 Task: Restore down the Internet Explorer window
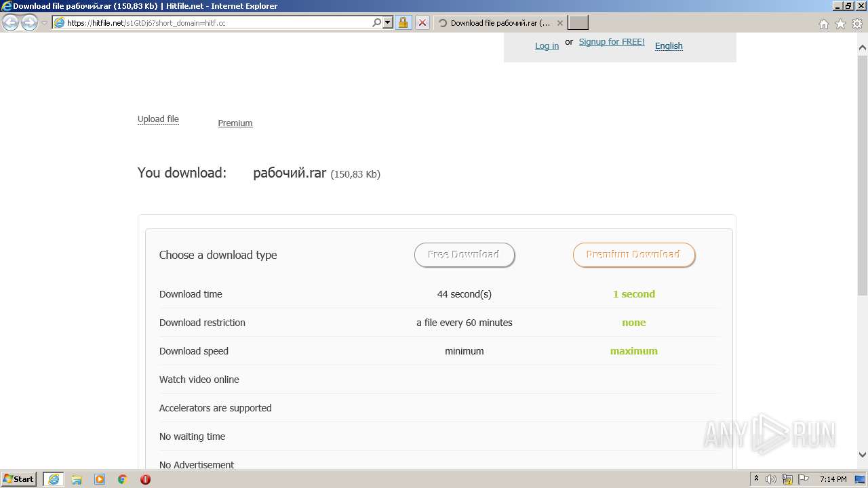pyautogui.click(x=848, y=5)
